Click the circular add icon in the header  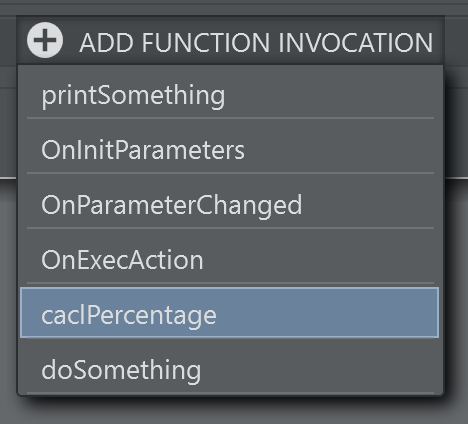[45, 40]
